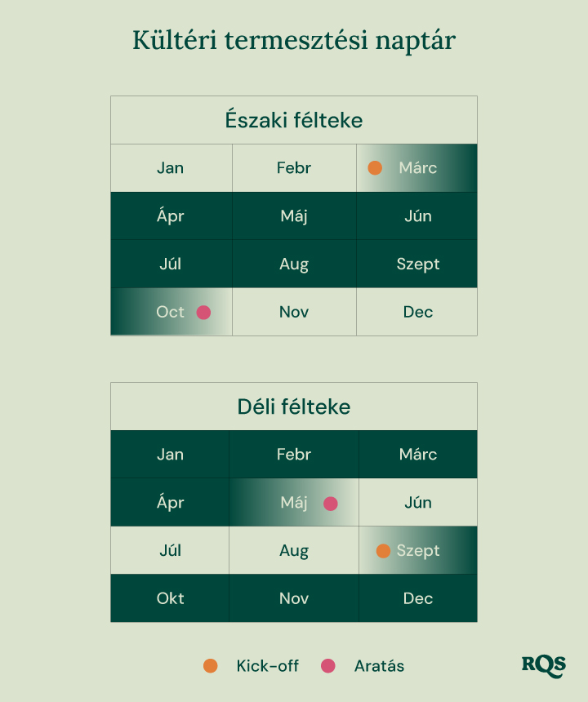
Task: Click the Kick-off legend label
Action: pos(267,666)
